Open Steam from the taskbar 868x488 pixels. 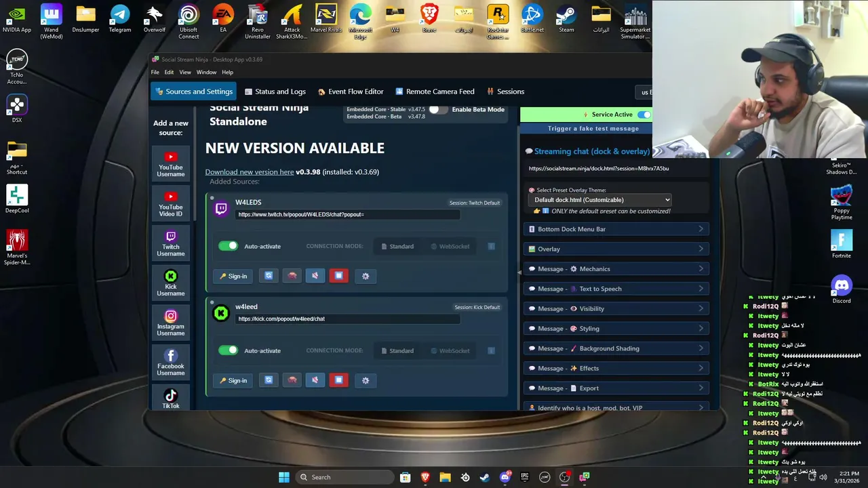click(x=485, y=477)
